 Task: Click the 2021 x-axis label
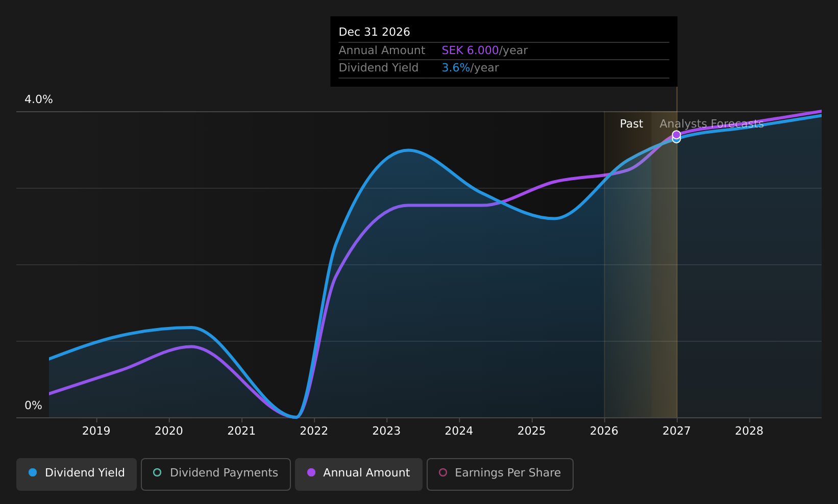point(241,431)
